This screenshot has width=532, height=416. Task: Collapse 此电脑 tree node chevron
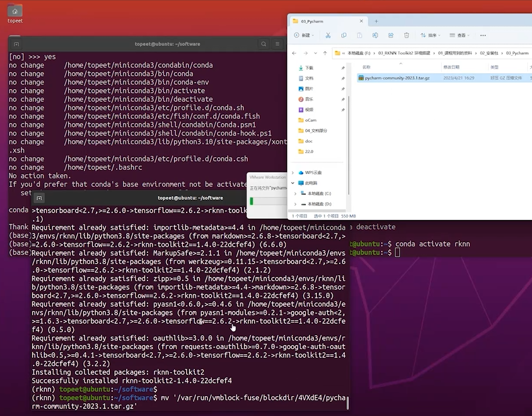tap(293, 183)
